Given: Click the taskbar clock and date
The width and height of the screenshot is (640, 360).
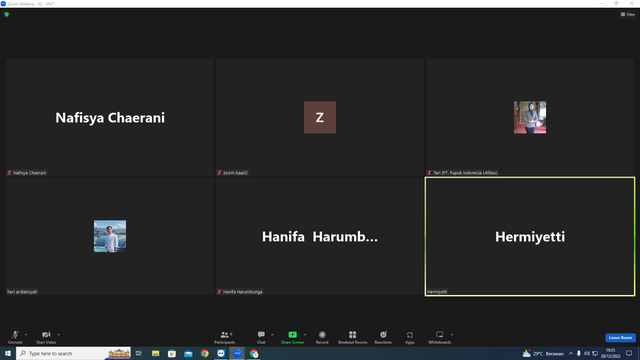Looking at the screenshot, I should (x=611, y=353).
